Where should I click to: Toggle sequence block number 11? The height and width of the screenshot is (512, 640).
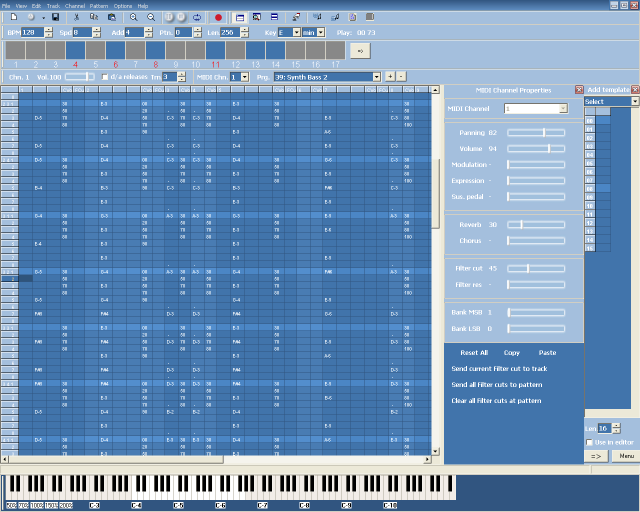coord(215,51)
